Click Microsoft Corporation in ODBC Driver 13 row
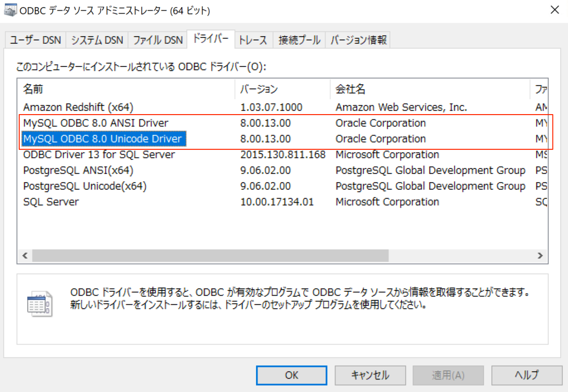The image size is (568, 392). (x=387, y=155)
